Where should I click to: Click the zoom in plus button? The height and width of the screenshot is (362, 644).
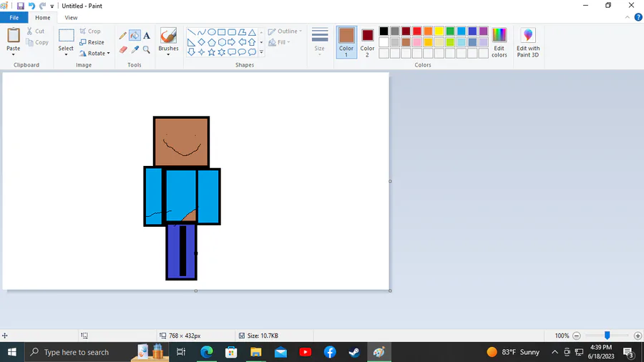(638, 336)
